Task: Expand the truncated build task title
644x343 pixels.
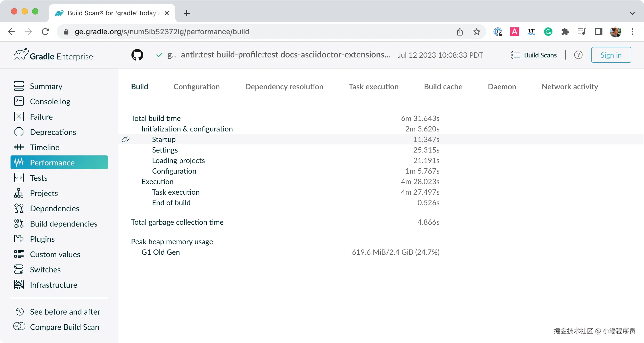Action: point(285,55)
